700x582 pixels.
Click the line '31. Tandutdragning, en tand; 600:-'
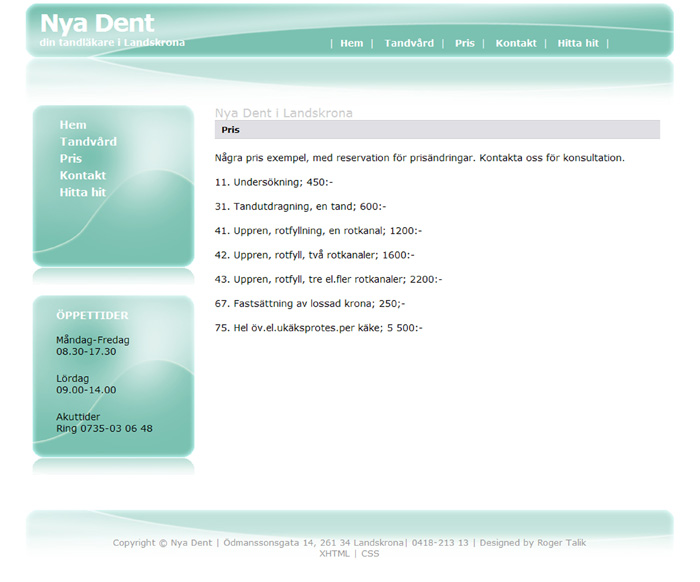[300, 207]
